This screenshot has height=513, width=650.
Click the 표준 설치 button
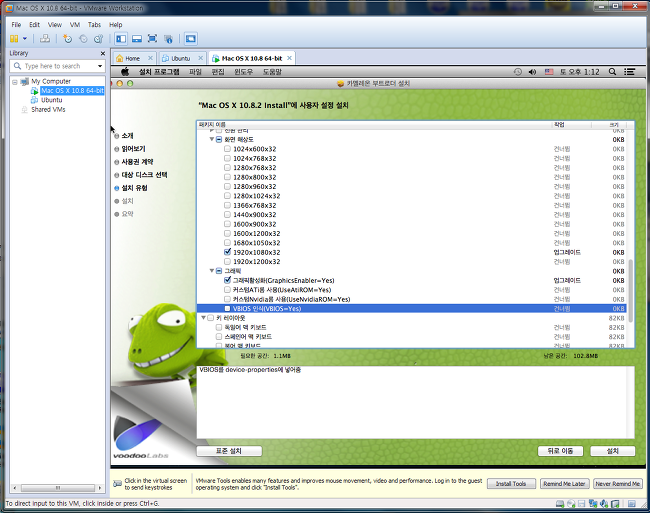pyautogui.click(x=229, y=451)
